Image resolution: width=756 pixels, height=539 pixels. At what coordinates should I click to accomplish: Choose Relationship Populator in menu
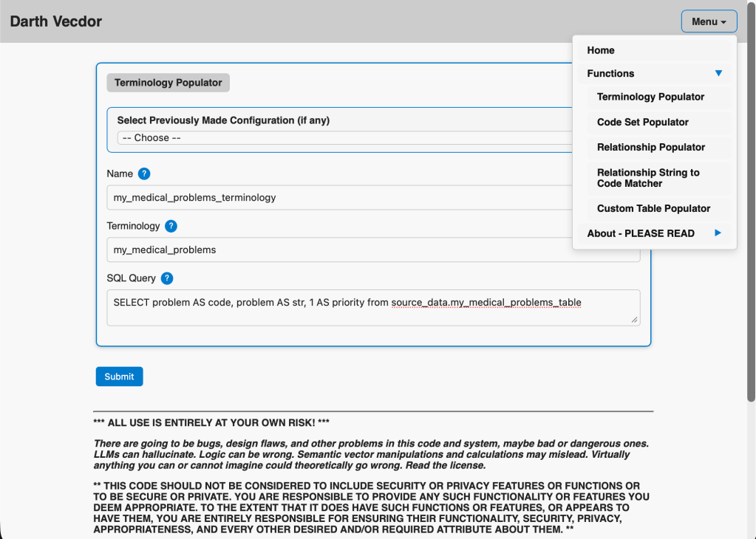coord(650,147)
